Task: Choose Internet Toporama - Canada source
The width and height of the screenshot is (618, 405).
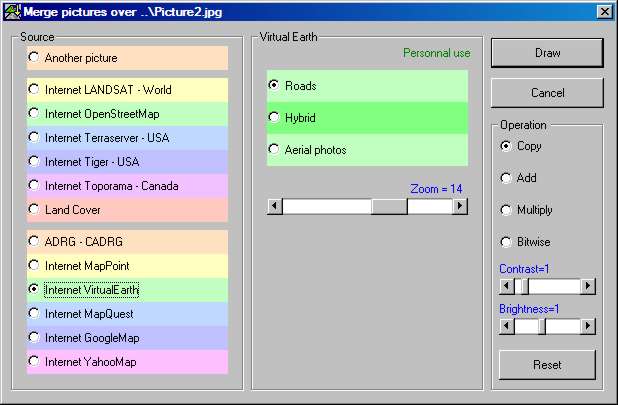Action: pos(127,186)
